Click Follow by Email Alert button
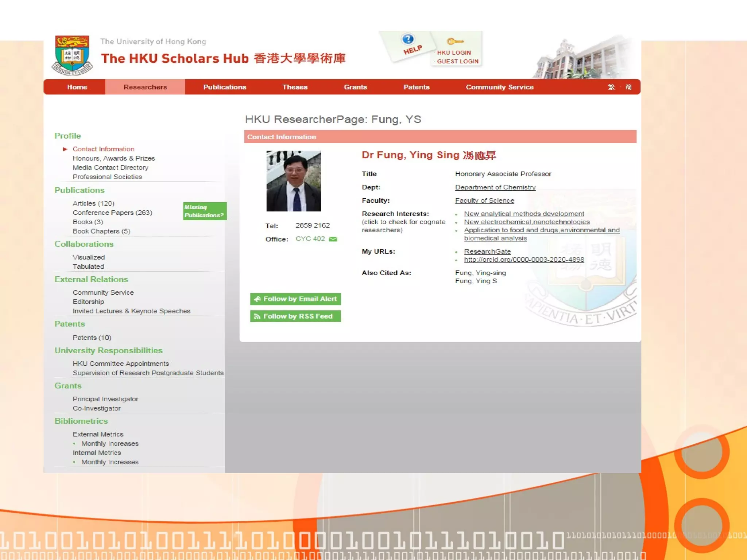 (295, 299)
